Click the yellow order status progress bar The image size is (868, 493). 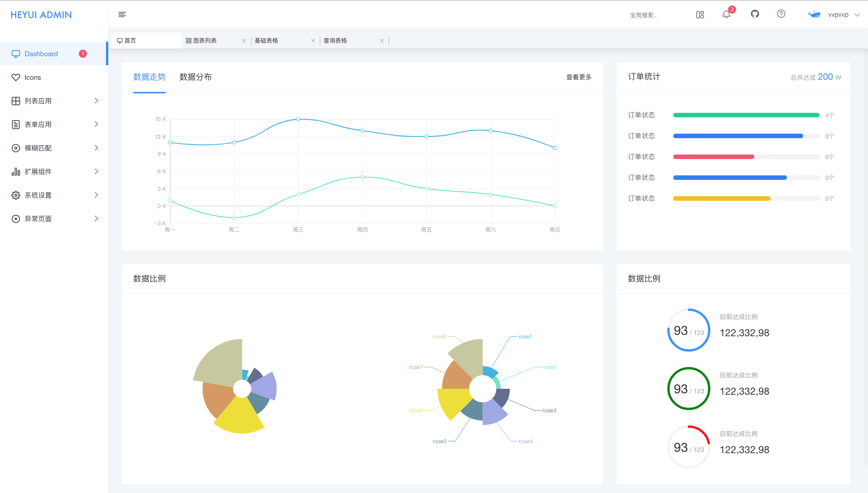(722, 198)
